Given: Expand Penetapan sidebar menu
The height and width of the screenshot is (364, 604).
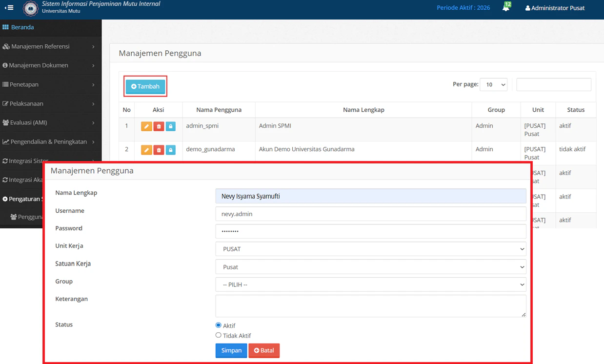Looking at the screenshot, I should point(51,84).
